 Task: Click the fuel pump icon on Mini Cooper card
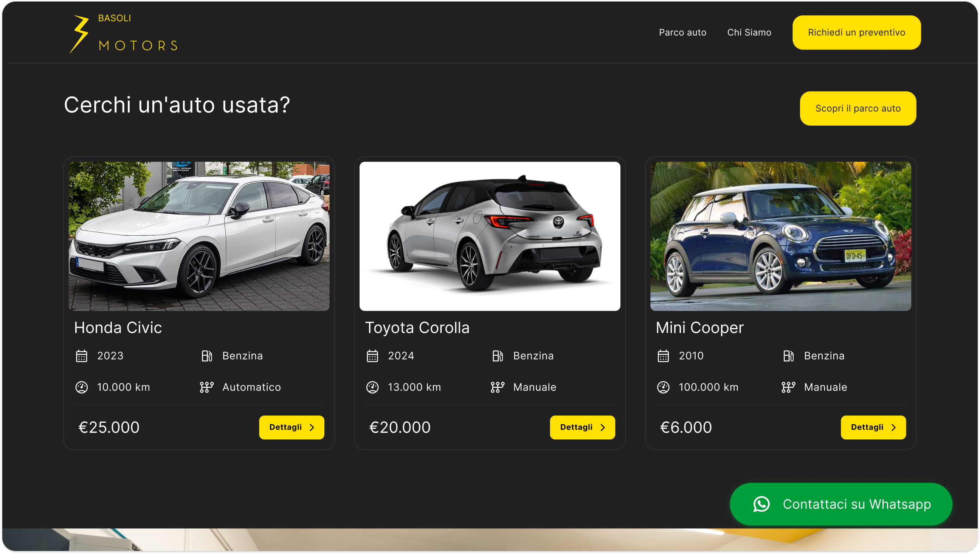tap(788, 356)
